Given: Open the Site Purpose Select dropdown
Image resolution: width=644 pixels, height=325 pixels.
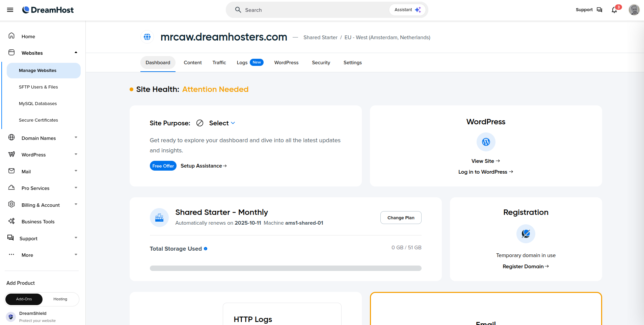Looking at the screenshot, I should click(222, 123).
